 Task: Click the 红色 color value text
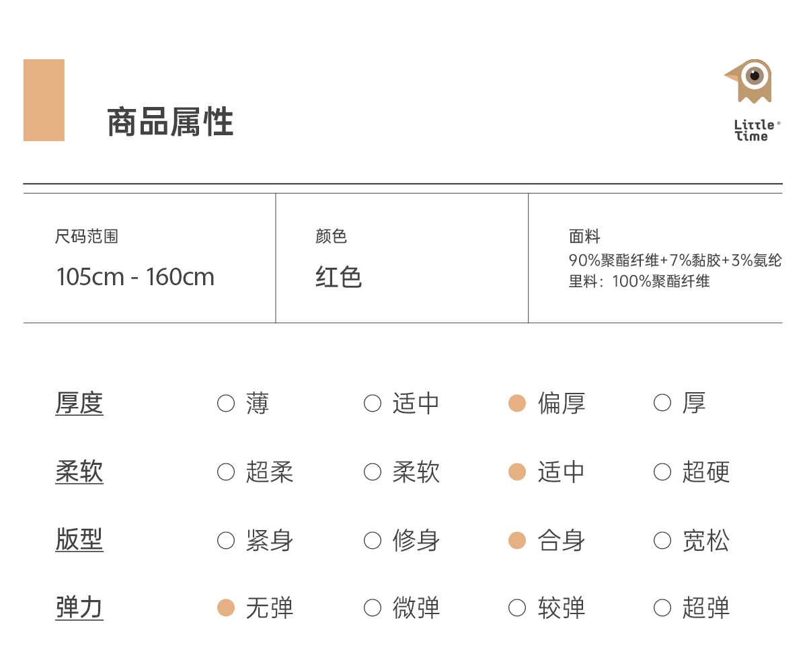(339, 277)
